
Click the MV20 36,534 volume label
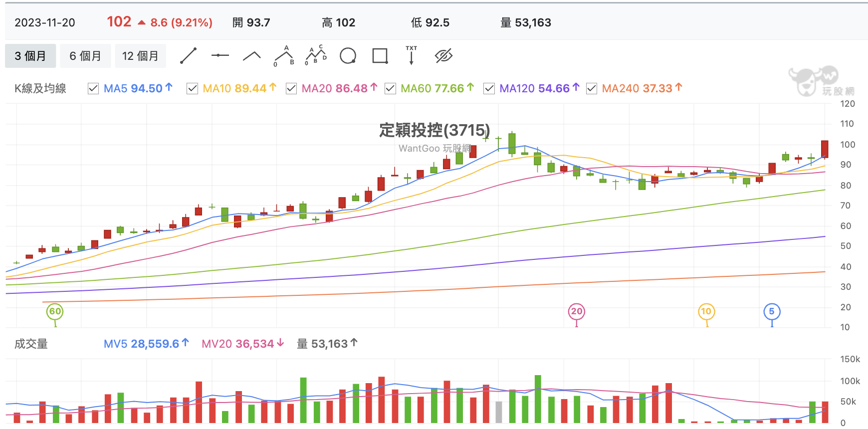coord(243,344)
